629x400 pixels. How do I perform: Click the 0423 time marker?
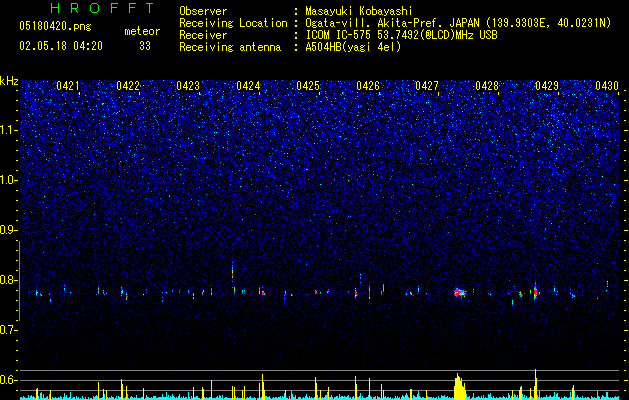(x=188, y=86)
